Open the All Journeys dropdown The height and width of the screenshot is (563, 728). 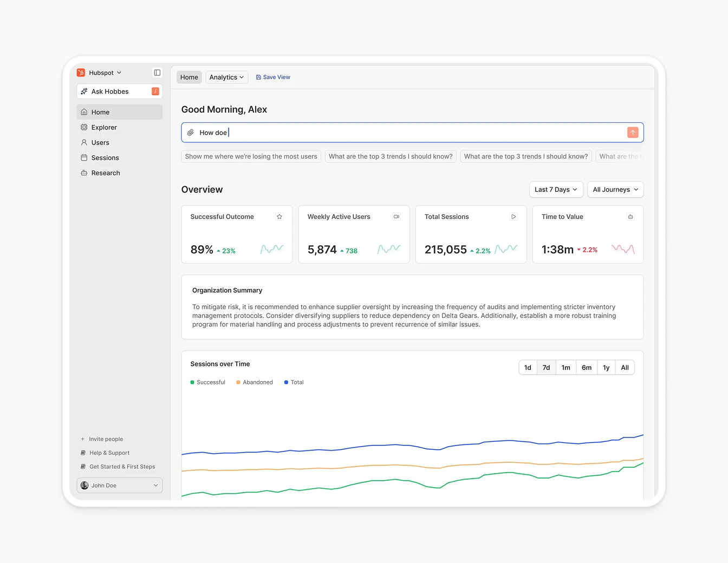click(x=615, y=189)
